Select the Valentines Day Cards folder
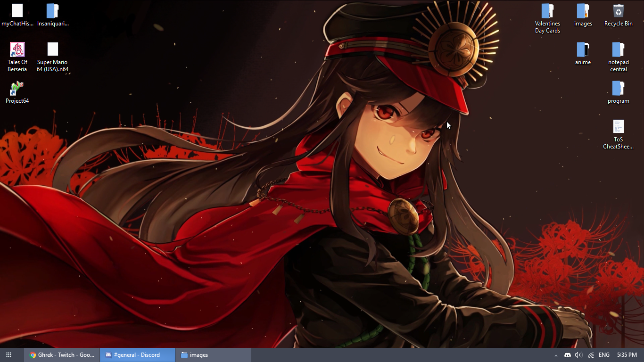 tap(547, 19)
